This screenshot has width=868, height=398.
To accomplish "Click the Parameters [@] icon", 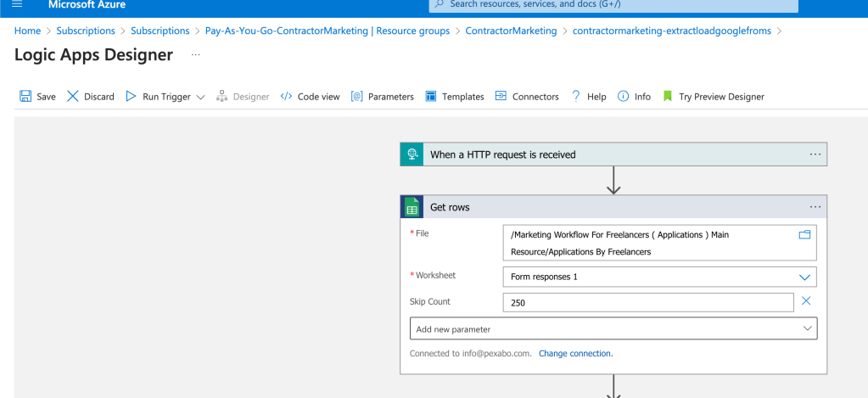I will coord(356,96).
